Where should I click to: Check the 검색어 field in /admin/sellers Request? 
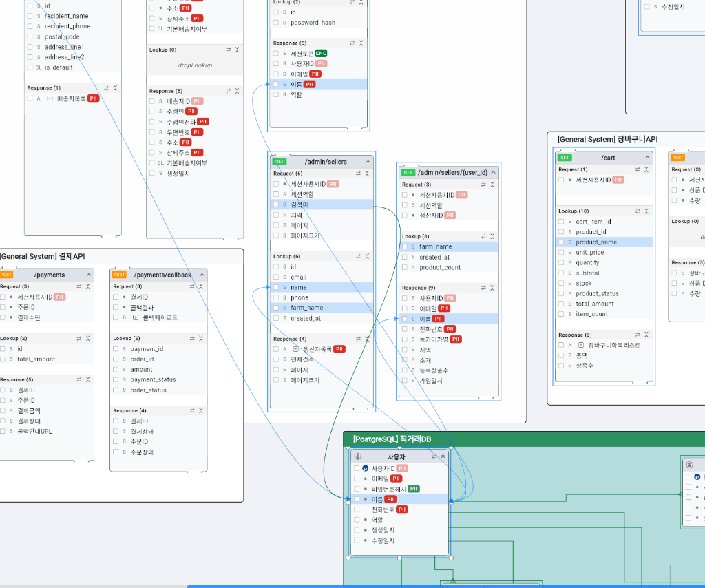[276, 204]
